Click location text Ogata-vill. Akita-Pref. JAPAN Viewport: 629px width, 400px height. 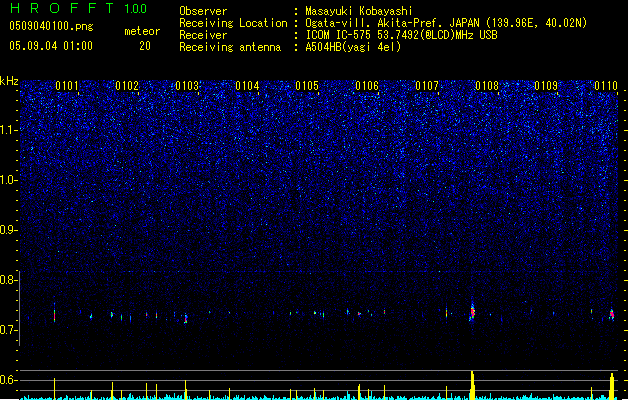(392, 23)
